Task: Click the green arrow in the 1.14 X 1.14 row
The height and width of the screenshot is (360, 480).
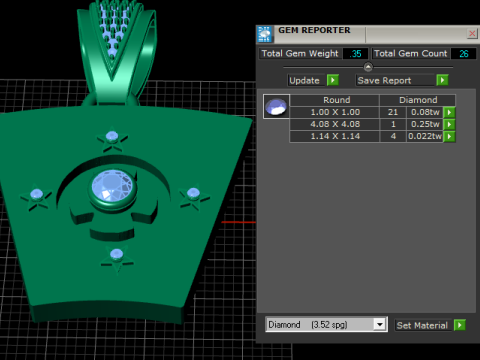Action: 449,136
